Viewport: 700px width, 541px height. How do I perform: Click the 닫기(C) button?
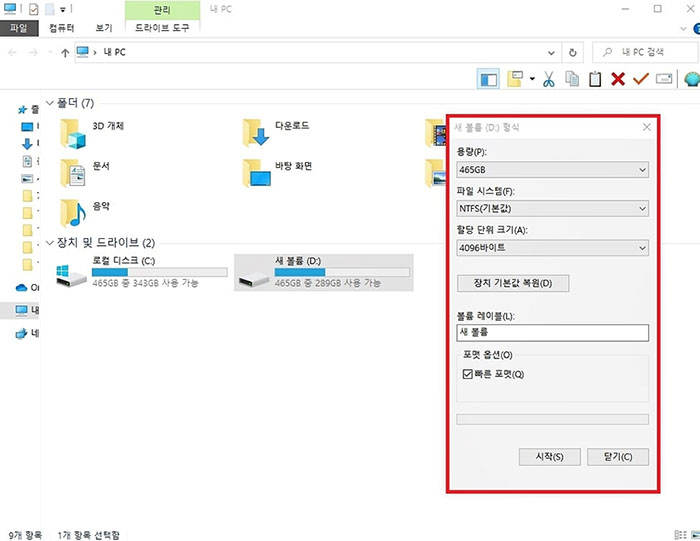pyautogui.click(x=618, y=457)
